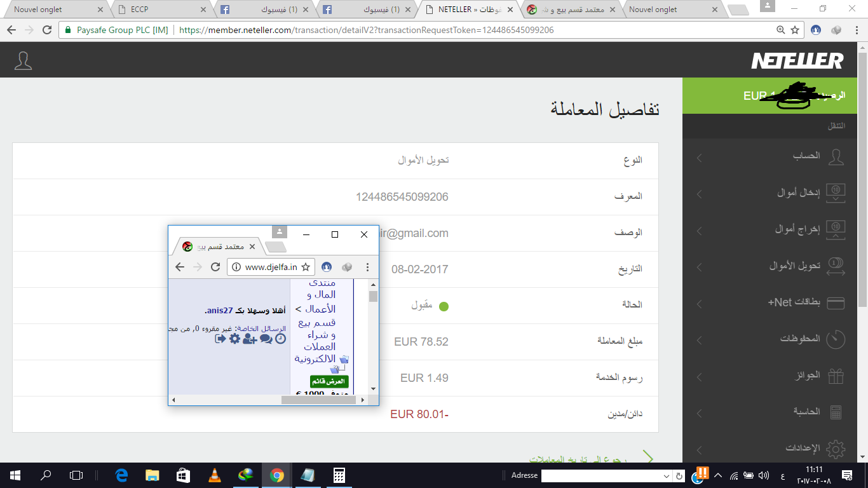The image size is (868, 488).
Task: Click the الجوائز gift icon
Action: [x=836, y=376]
